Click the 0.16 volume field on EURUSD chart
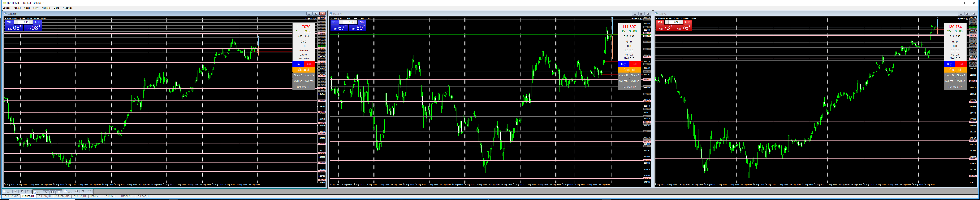This screenshot has height=200, width=980. click(x=24, y=22)
